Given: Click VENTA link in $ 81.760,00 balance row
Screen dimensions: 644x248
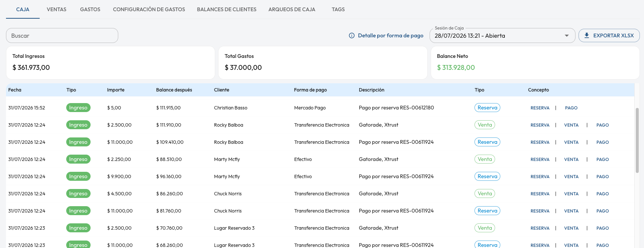Looking at the screenshot, I should click(571, 211).
